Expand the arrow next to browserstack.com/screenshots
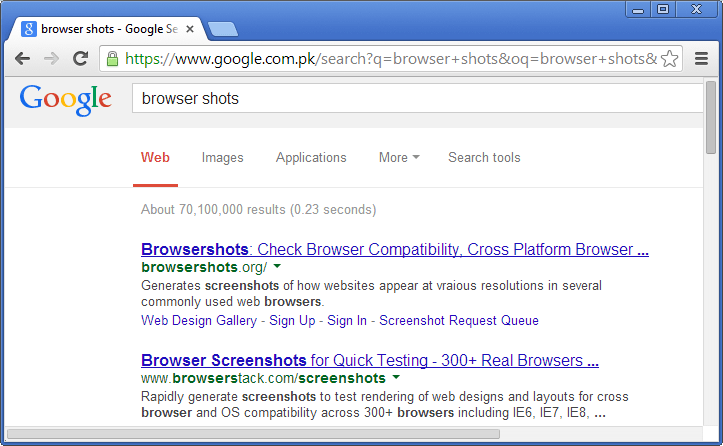This screenshot has height=446, width=723. [396, 377]
